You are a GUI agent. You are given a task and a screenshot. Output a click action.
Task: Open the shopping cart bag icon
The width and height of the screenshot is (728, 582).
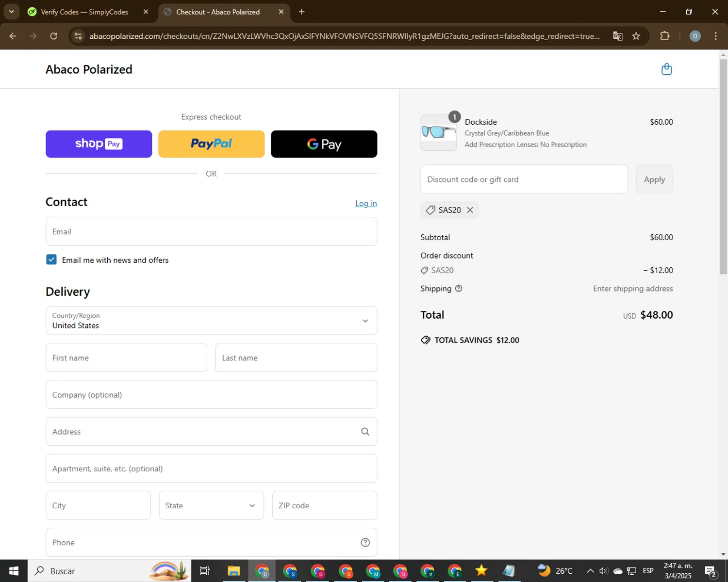[x=667, y=69]
